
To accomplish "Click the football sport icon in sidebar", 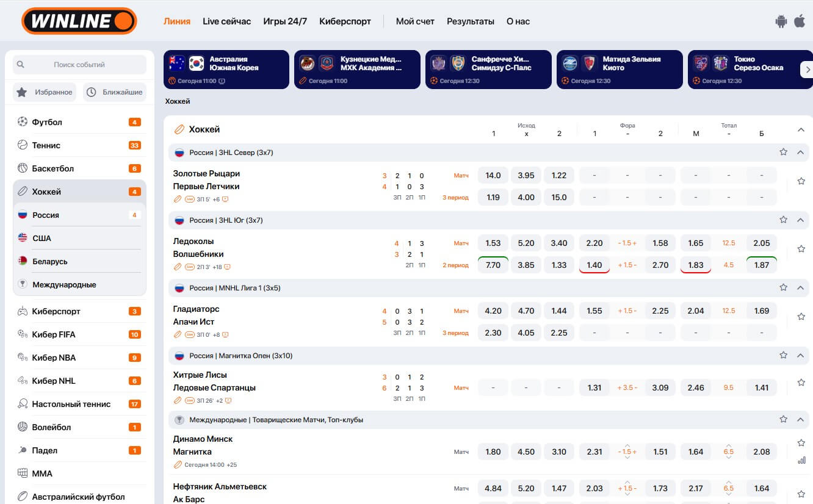I will 23,122.
